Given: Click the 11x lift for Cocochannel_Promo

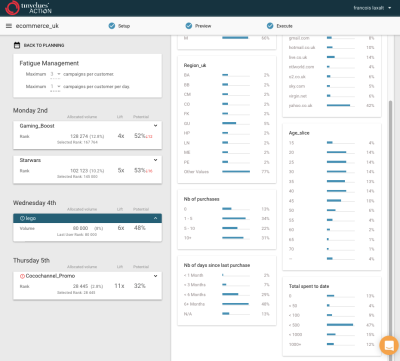Looking at the screenshot, I should point(119,286).
